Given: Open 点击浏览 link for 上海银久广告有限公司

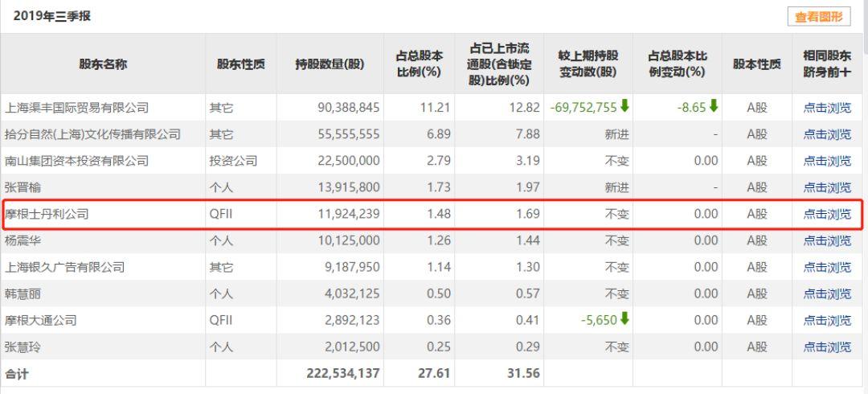Looking at the screenshot, I should coord(827,267).
